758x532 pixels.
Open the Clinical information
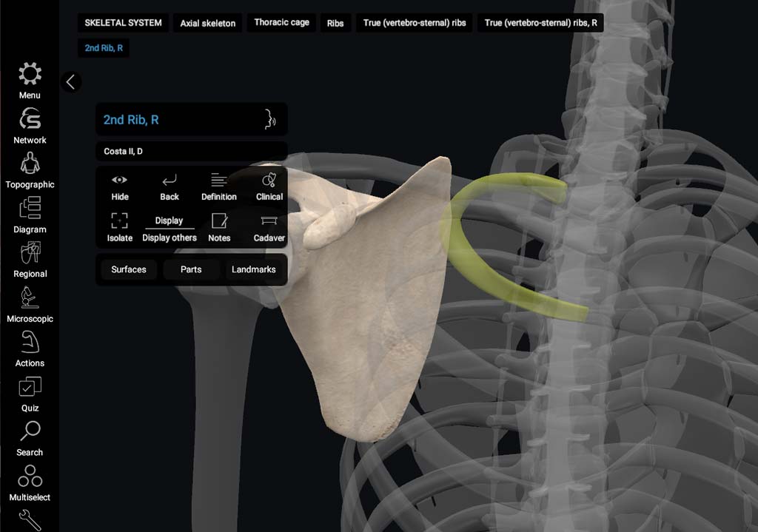point(269,187)
